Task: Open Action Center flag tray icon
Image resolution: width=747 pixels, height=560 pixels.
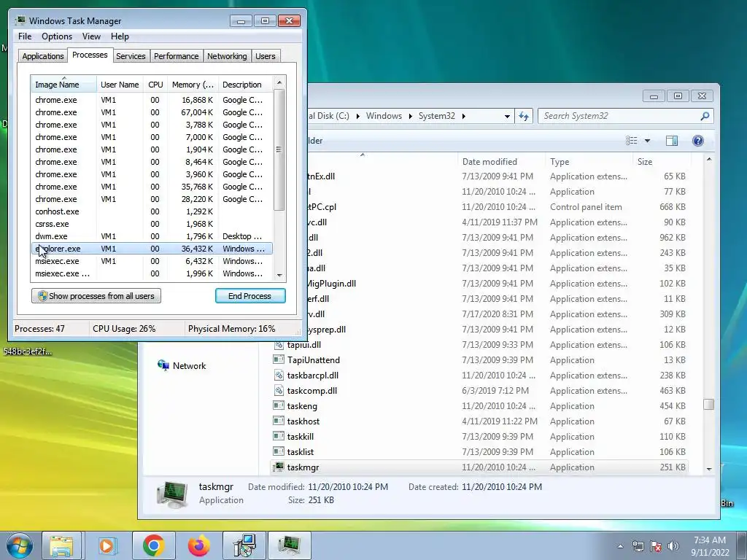Action: coord(656,546)
